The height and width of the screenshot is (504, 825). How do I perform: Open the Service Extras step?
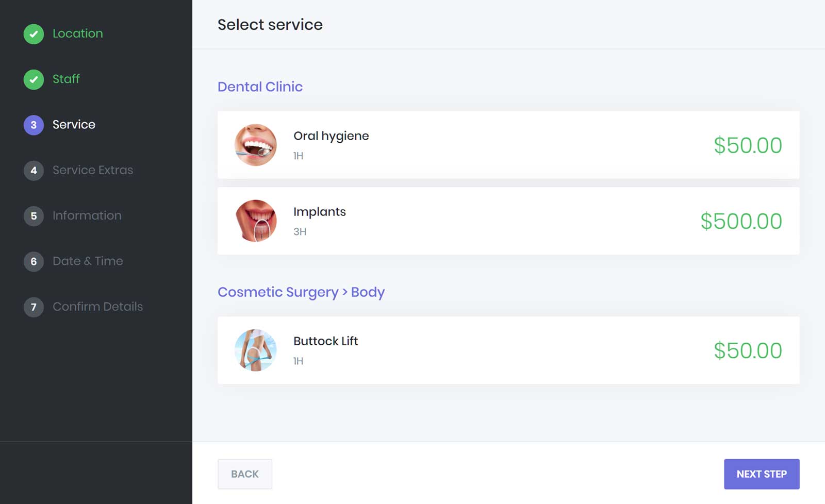click(x=93, y=170)
